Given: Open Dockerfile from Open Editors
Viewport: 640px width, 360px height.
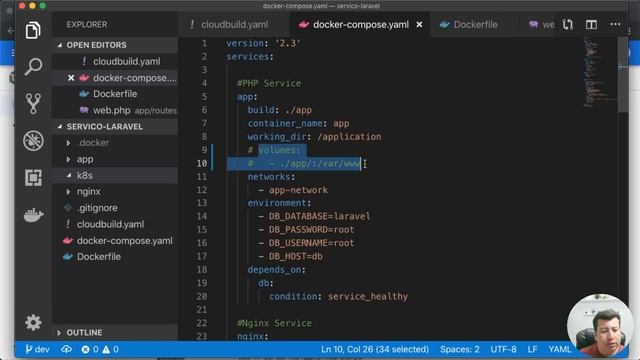Looking at the screenshot, I should pyautogui.click(x=115, y=94).
